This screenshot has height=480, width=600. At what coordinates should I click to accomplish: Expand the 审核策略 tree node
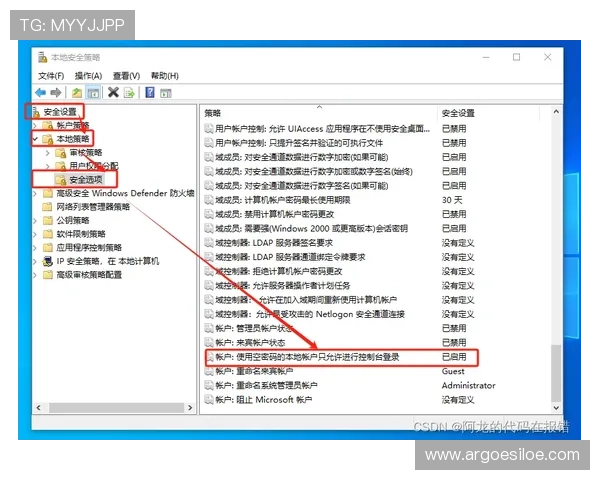click(x=47, y=153)
